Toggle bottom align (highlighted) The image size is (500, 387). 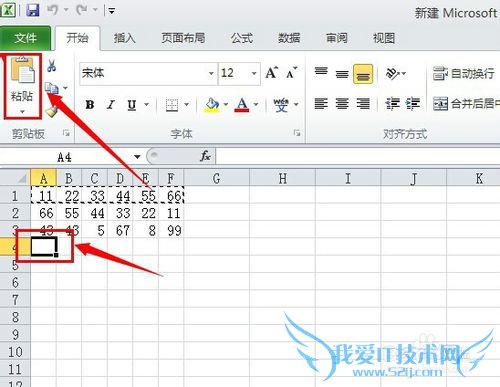coord(363,74)
